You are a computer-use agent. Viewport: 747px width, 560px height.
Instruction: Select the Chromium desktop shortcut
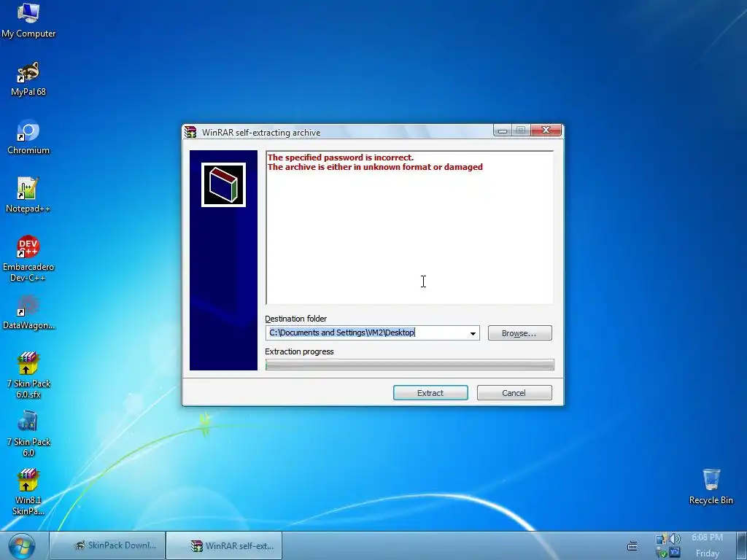[28, 137]
